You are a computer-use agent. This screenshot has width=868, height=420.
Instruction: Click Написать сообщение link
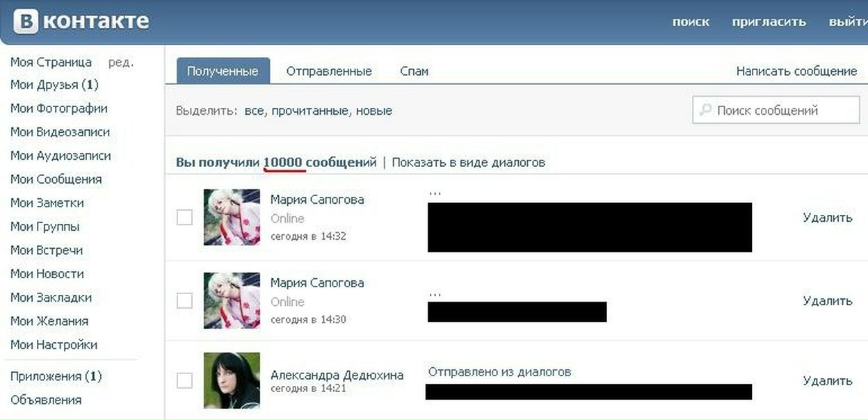[x=796, y=71]
